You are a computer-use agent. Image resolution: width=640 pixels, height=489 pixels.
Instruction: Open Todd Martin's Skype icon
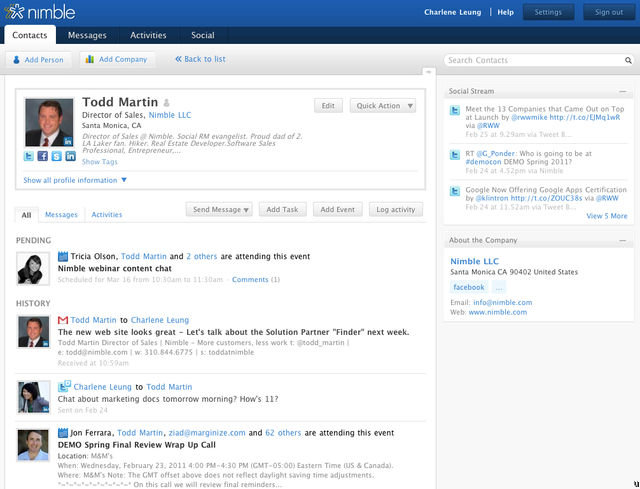point(56,156)
